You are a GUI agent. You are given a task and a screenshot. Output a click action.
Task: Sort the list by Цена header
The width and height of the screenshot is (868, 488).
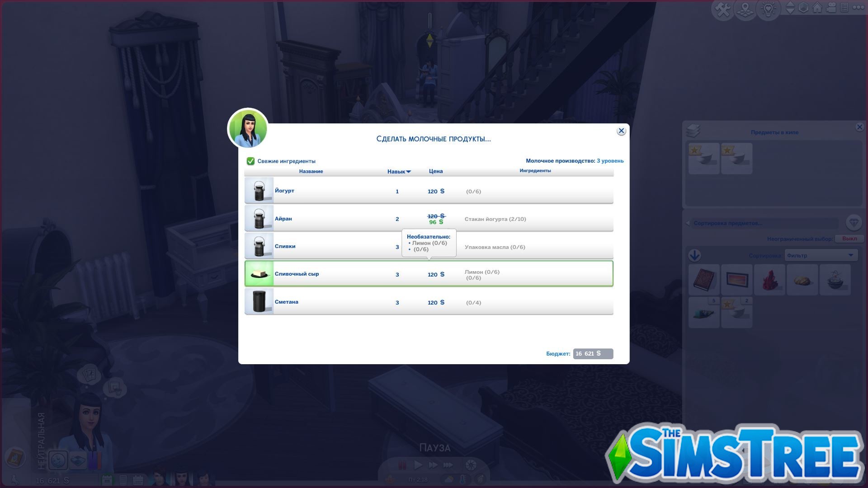436,171
